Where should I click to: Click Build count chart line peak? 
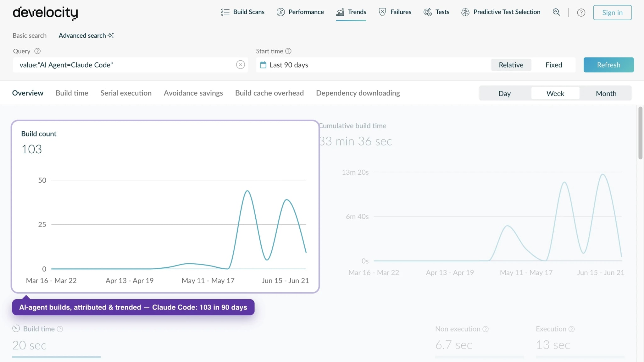tap(248, 191)
